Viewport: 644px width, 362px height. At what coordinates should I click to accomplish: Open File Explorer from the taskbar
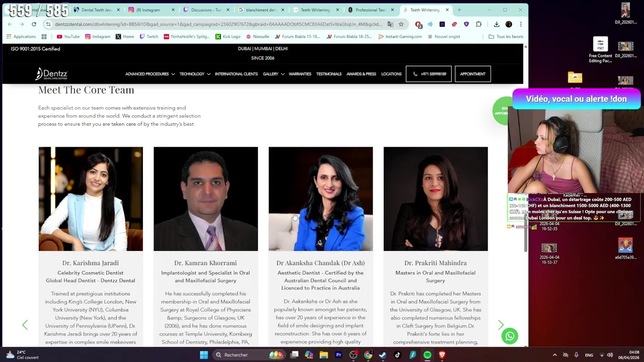coord(324,355)
